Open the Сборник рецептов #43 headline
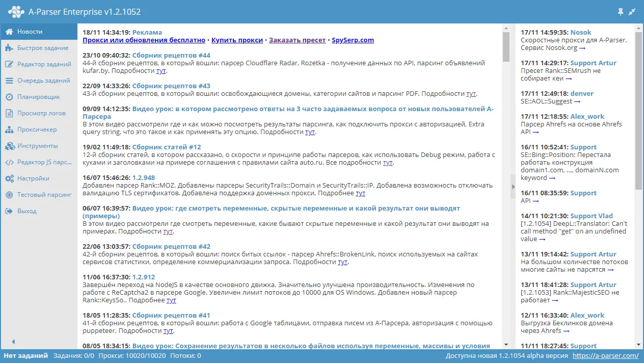This screenshot has height=363, width=644. coord(171,86)
